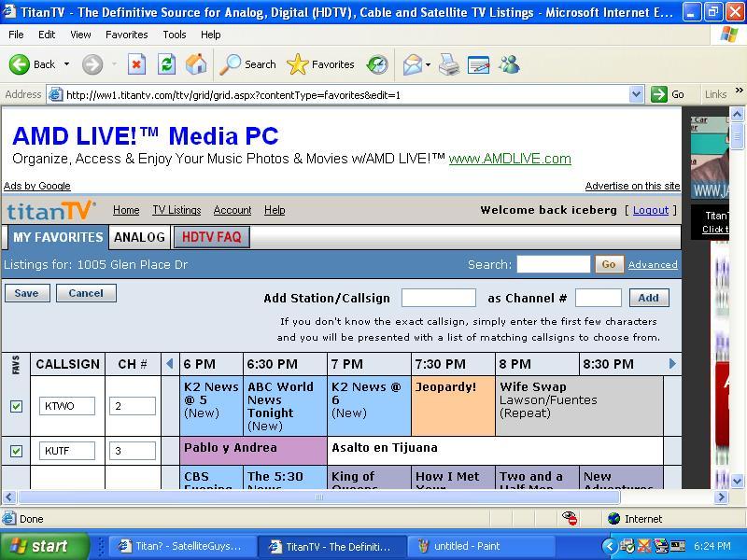
Task: Open the History clock icon
Action: click(x=377, y=64)
